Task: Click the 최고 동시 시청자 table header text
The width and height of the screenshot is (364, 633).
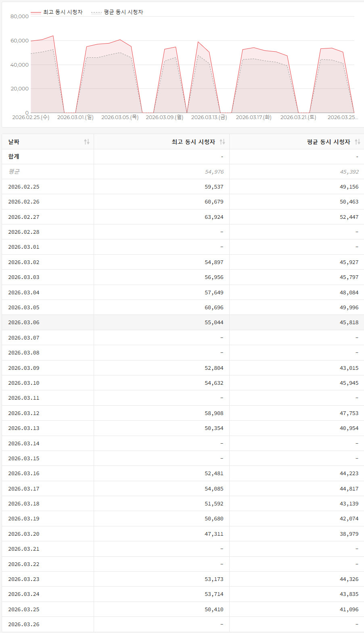Action: click(x=193, y=142)
